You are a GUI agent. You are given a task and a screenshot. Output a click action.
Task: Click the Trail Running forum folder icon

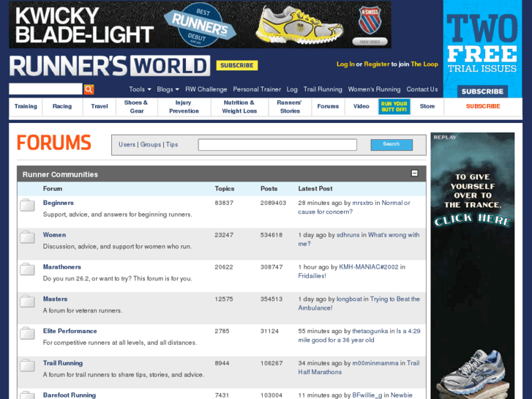pos(27,365)
